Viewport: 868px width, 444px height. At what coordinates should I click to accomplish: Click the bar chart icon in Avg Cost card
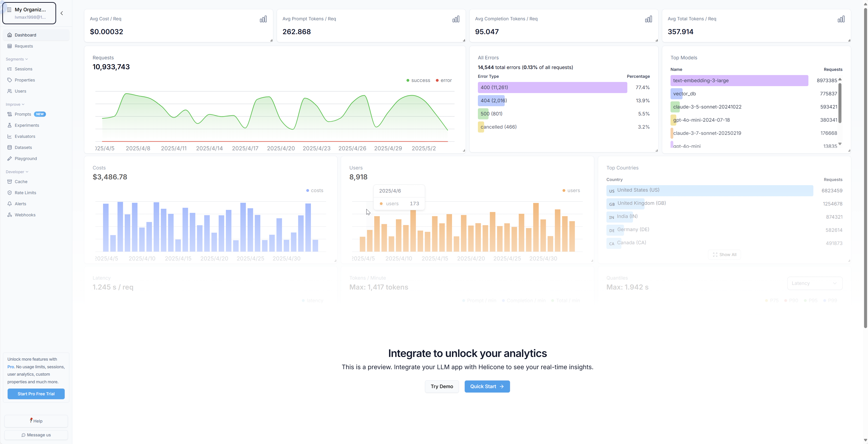tap(263, 19)
